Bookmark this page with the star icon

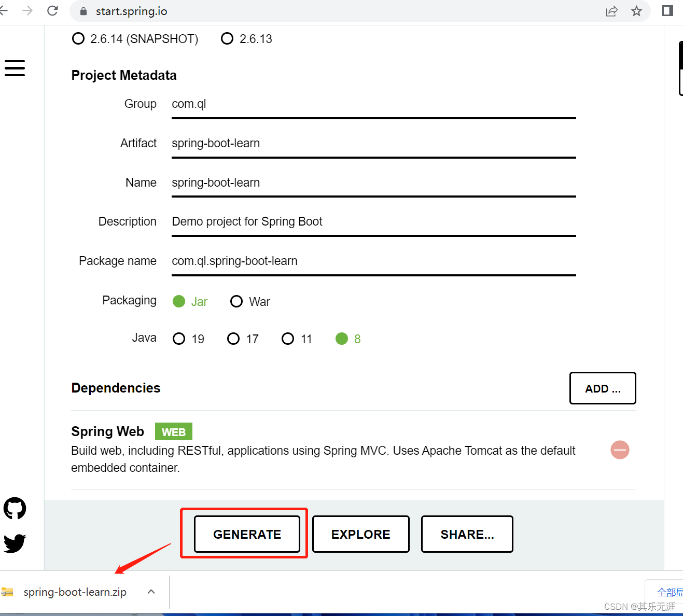point(636,11)
